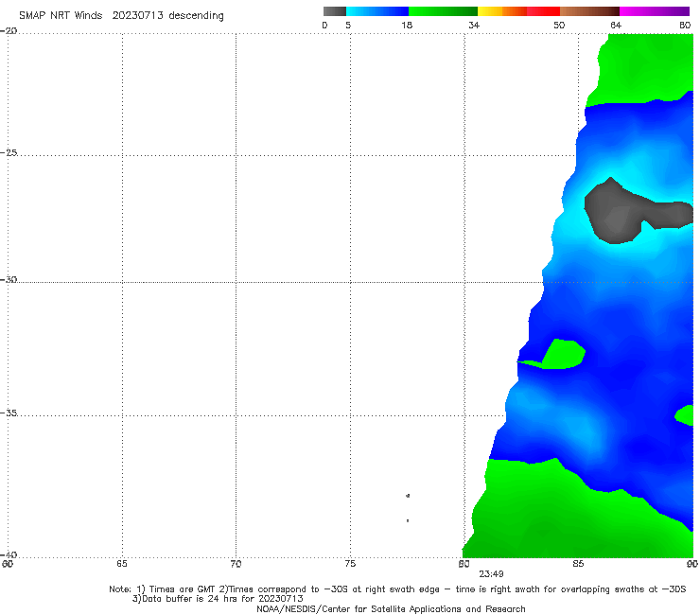
Task: Click the cyan-blue 5-18 segment of color bar
Action: click(x=377, y=11)
